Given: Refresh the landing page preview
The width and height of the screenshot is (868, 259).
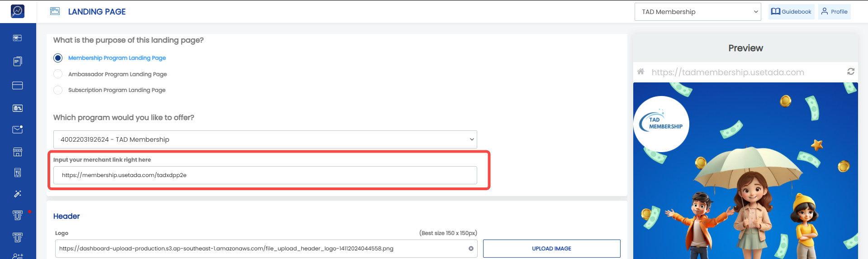Looking at the screenshot, I should (x=851, y=72).
